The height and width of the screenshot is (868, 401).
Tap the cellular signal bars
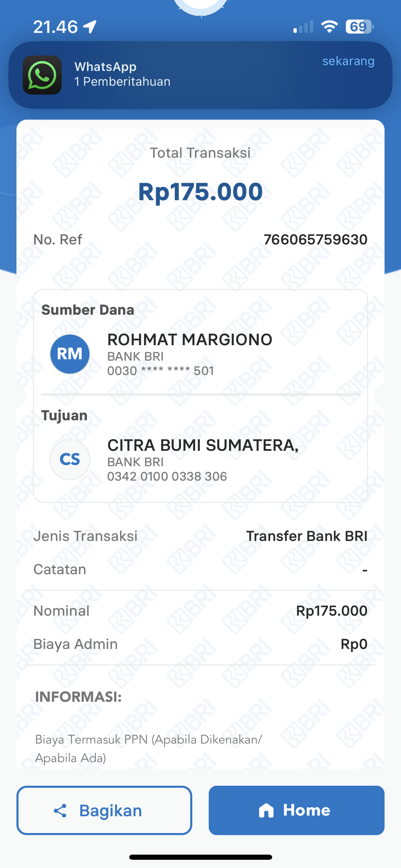click(x=303, y=27)
